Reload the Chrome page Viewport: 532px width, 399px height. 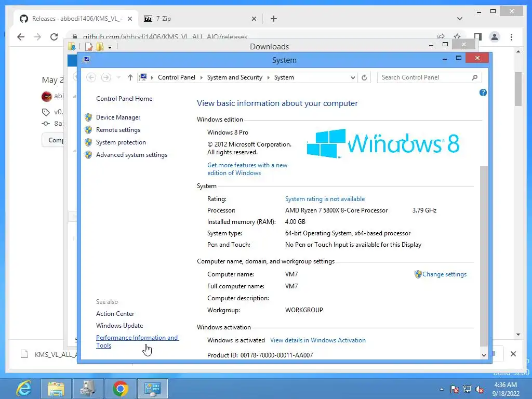pos(54,37)
